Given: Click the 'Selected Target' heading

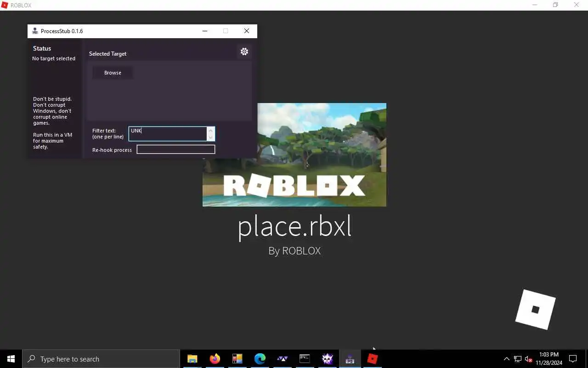Looking at the screenshot, I should click(x=107, y=54).
